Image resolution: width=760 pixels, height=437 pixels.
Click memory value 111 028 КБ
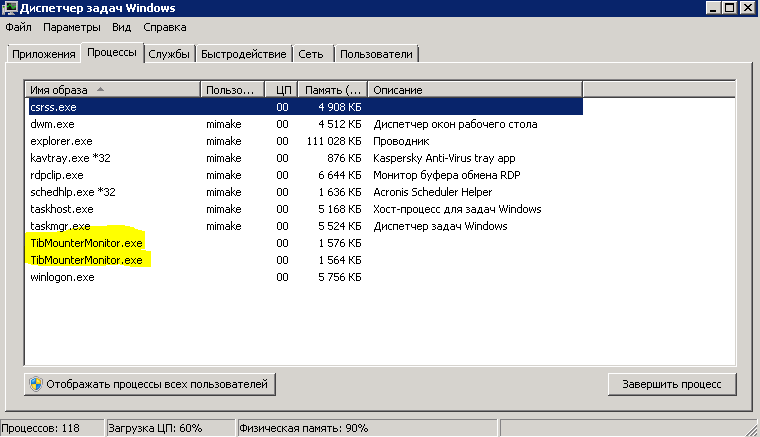[334, 141]
